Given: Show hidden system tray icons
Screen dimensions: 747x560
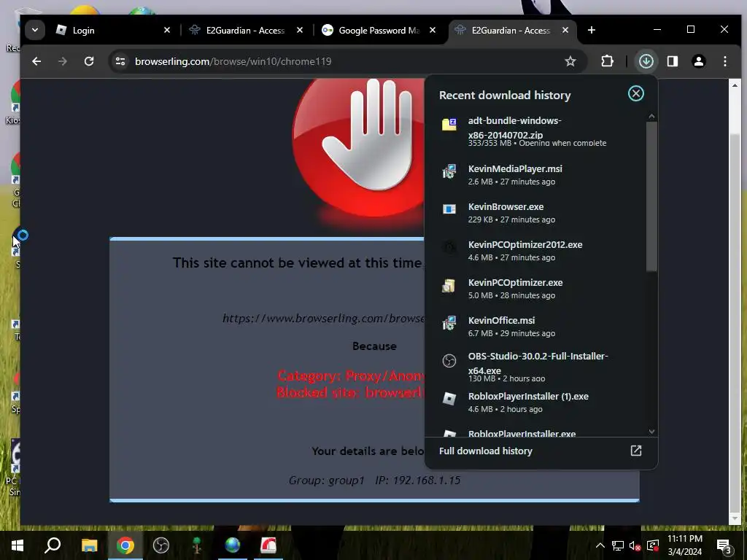Looking at the screenshot, I should [x=600, y=545].
